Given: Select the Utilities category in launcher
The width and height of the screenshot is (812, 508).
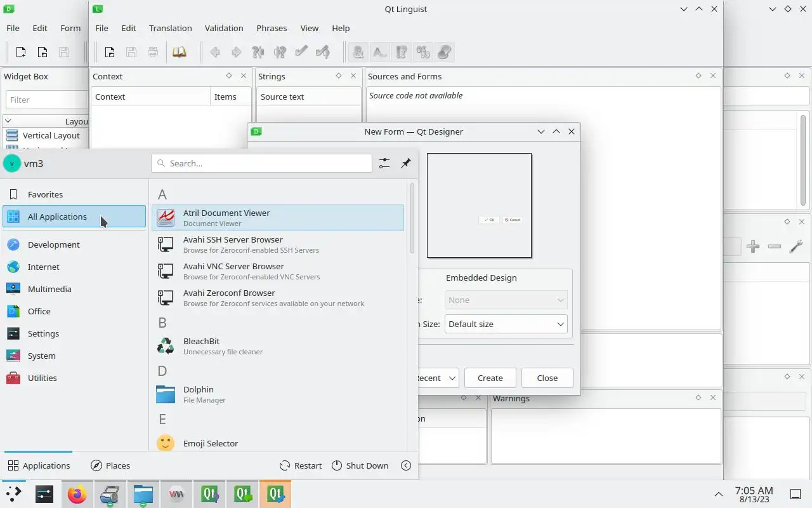Looking at the screenshot, I should [74, 378].
